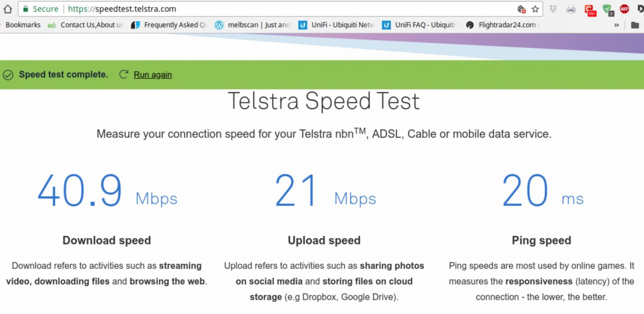Image resolution: width=644 pixels, height=314 pixels.
Task: Open the Contact Us, About us bookmark
Action: 85,25
